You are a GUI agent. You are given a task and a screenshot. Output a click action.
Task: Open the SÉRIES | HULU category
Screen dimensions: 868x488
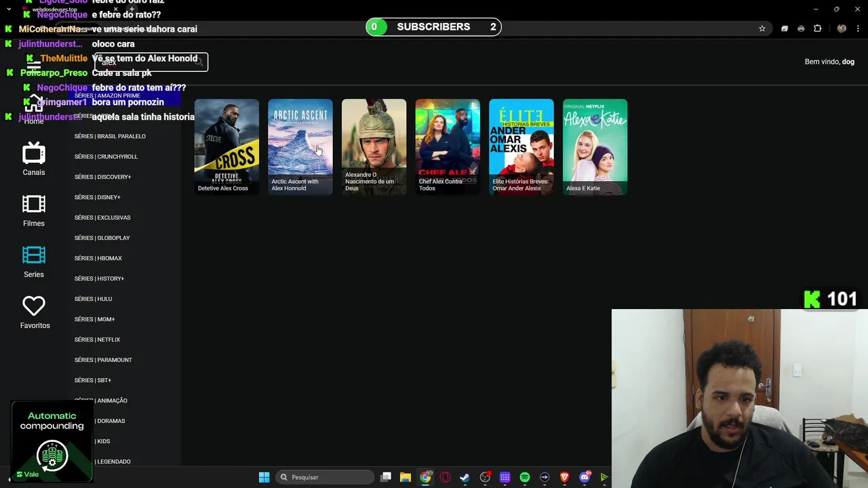93,299
